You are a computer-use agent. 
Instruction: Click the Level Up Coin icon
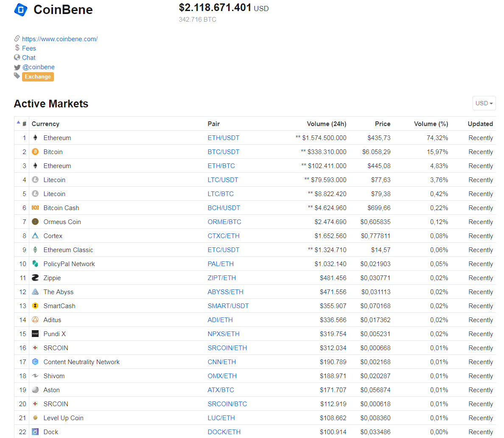pos(35,418)
